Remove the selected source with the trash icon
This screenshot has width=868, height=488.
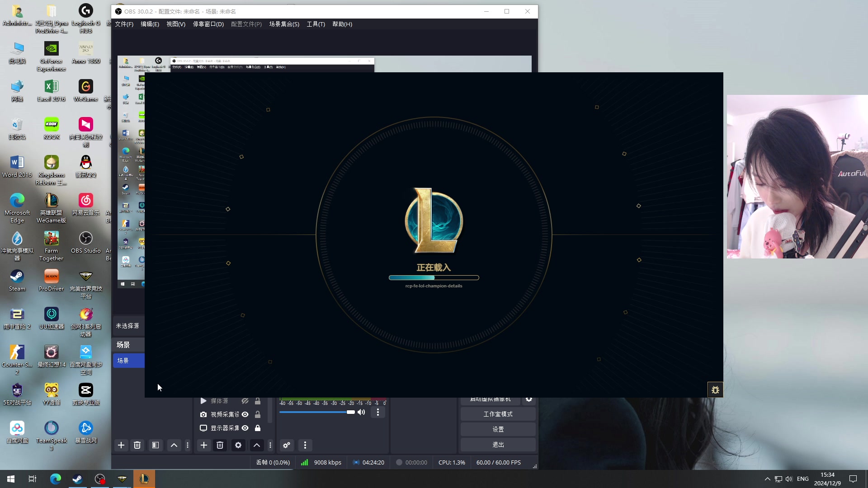click(220, 445)
